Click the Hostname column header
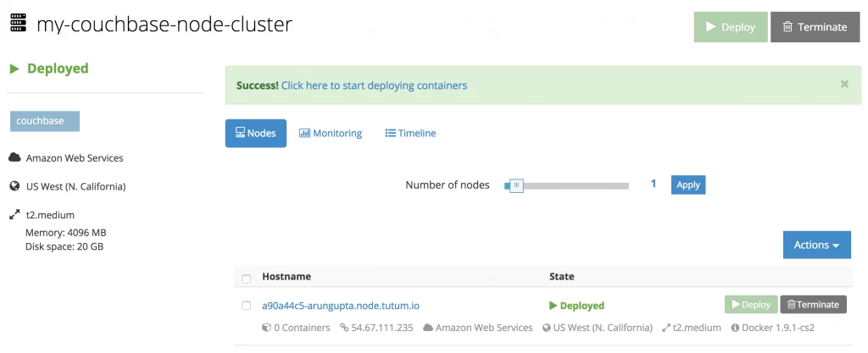868x353 pixels. pyautogui.click(x=287, y=276)
